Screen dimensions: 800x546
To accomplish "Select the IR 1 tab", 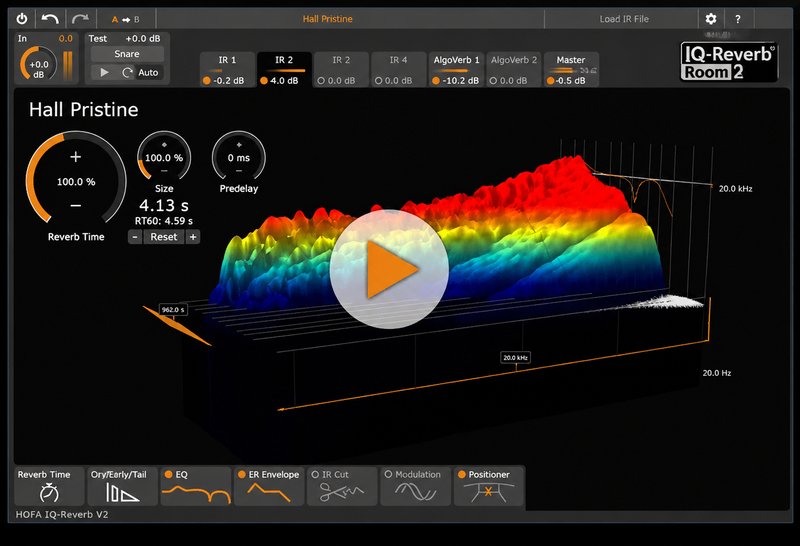I will pyautogui.click(x=228, y=69).
